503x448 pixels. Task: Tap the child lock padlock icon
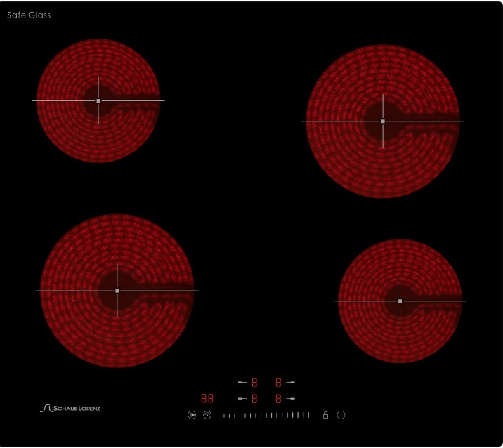click(x=325, y=415)
